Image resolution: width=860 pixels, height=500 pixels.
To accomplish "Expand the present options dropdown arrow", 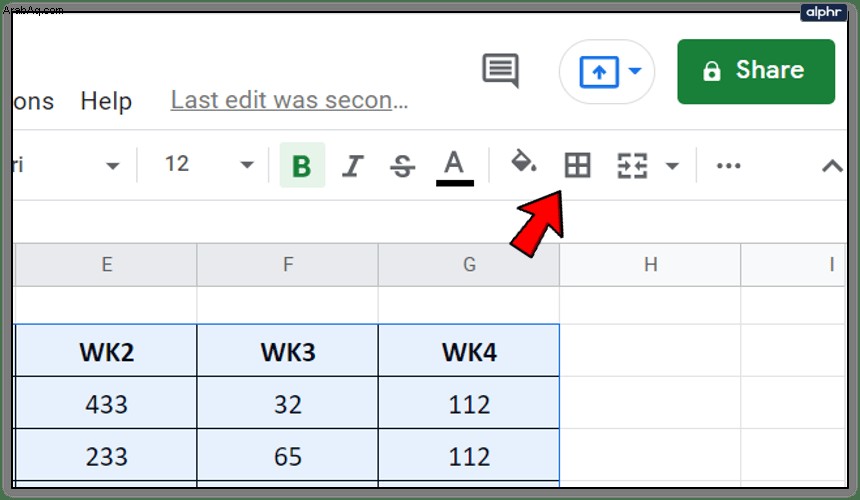I will pos(635,71).
